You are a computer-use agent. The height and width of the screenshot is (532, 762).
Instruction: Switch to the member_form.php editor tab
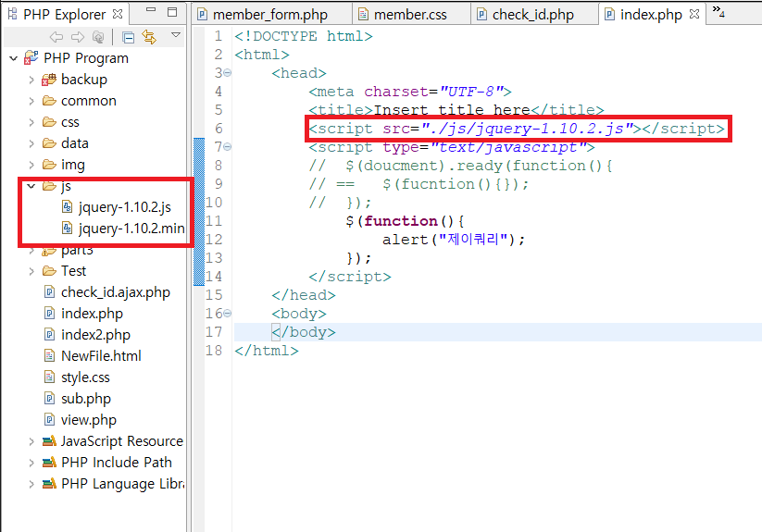(x=270, y=15)
